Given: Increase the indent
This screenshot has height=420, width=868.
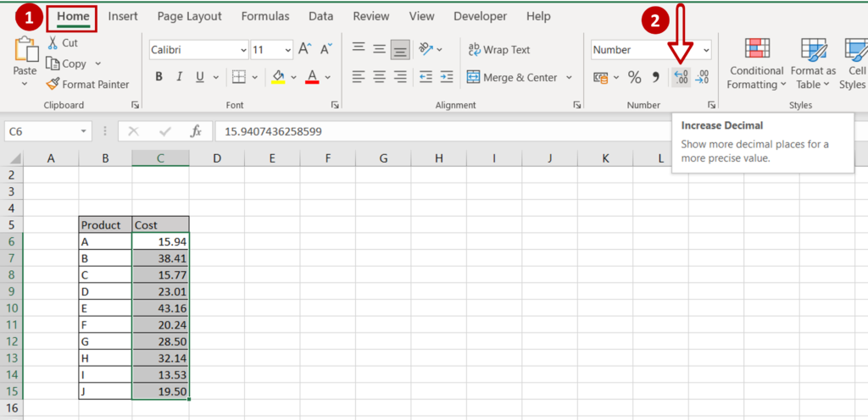Looking at the screenshot, I should (x=447, y=77).
